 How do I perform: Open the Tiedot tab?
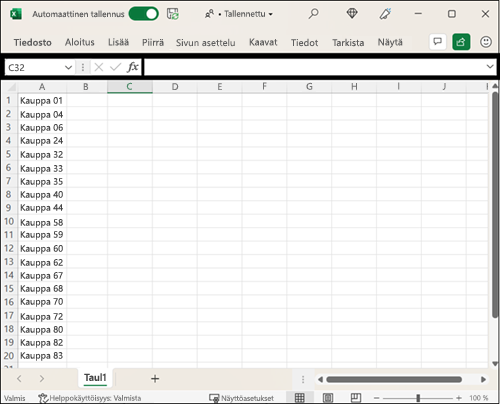tap(304, 42)
